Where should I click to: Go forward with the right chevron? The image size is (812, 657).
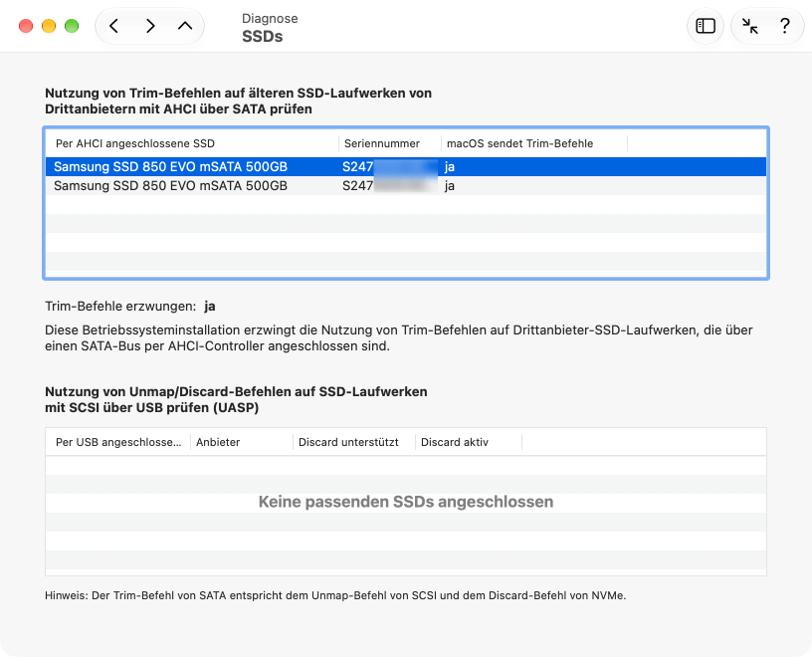[x=150, y=26]
